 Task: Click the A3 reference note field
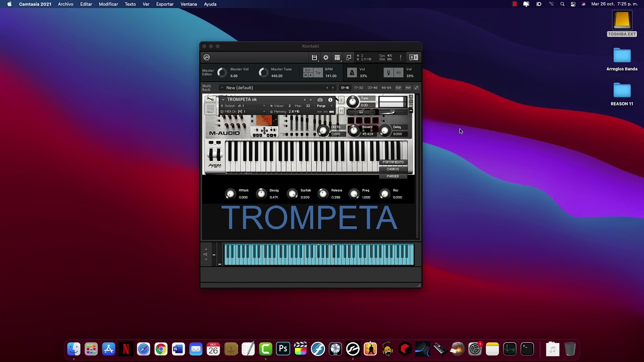click(x=398, y=73)
